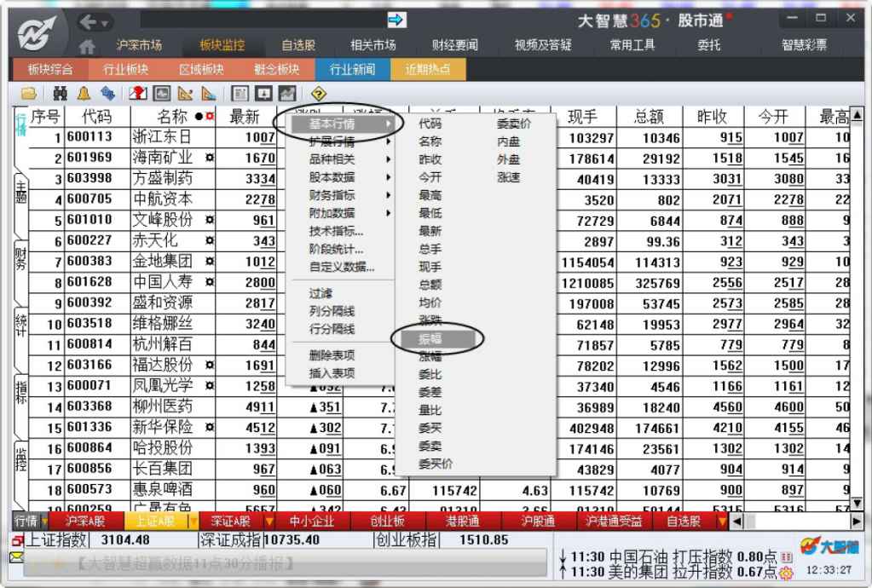Open the 沪深市场 menu
This screenshot has height=588, width=872.
tap(138, 45)
